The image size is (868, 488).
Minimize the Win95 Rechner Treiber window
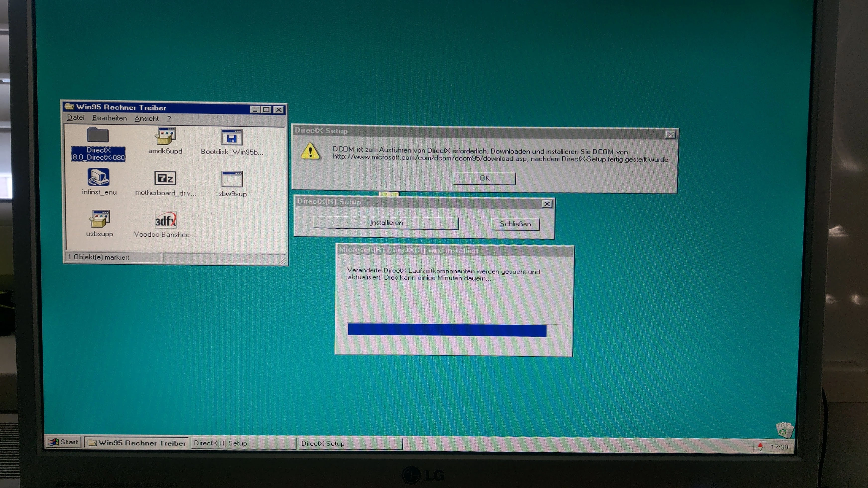point(255,109)
